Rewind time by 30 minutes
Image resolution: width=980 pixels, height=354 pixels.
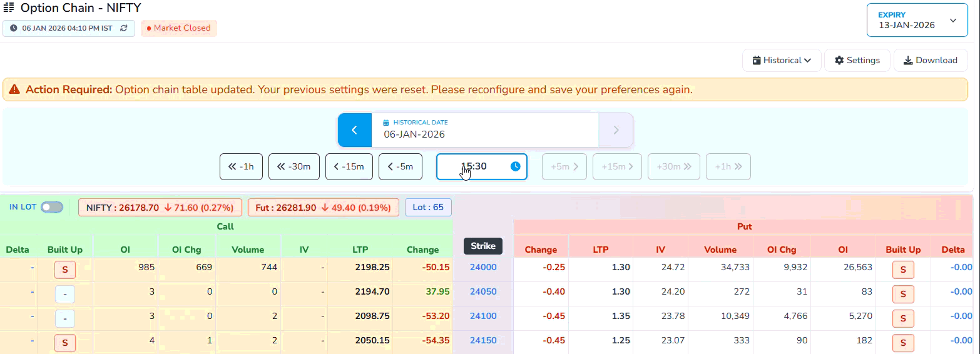(294, 166)
